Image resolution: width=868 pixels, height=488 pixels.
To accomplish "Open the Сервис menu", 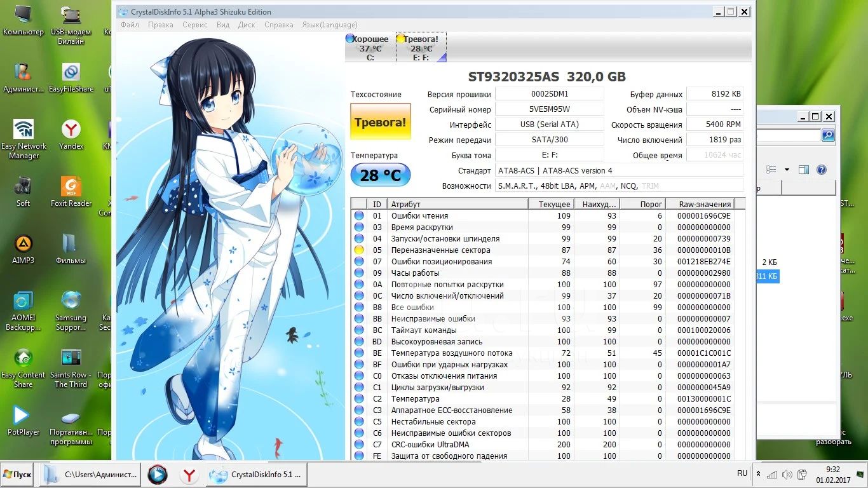I will [x=194, y=25].
